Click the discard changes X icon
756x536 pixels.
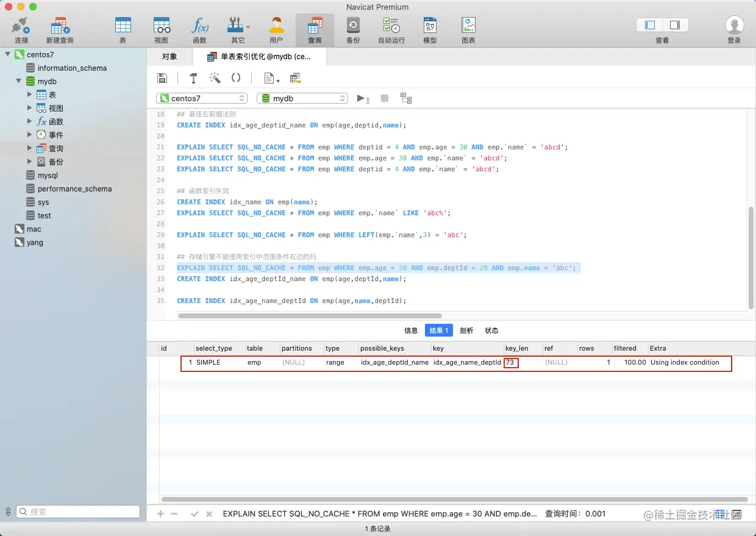(x=209, y=513)
